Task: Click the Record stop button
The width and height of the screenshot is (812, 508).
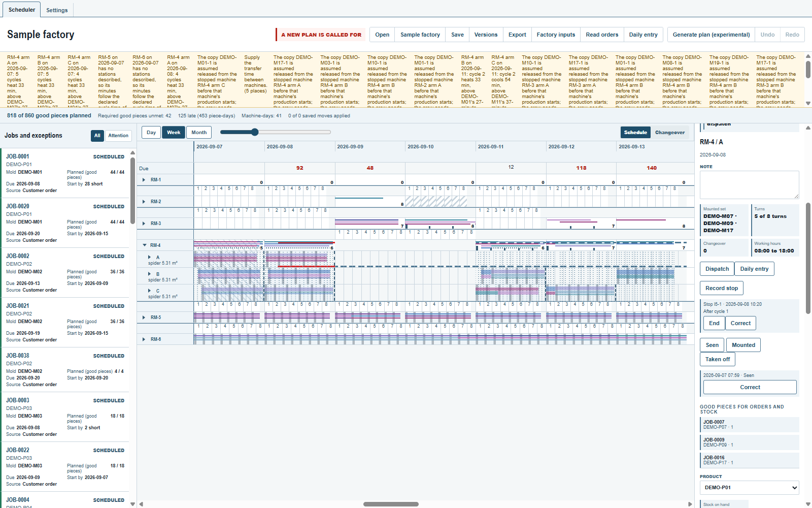Action: (x=722, y=288)
